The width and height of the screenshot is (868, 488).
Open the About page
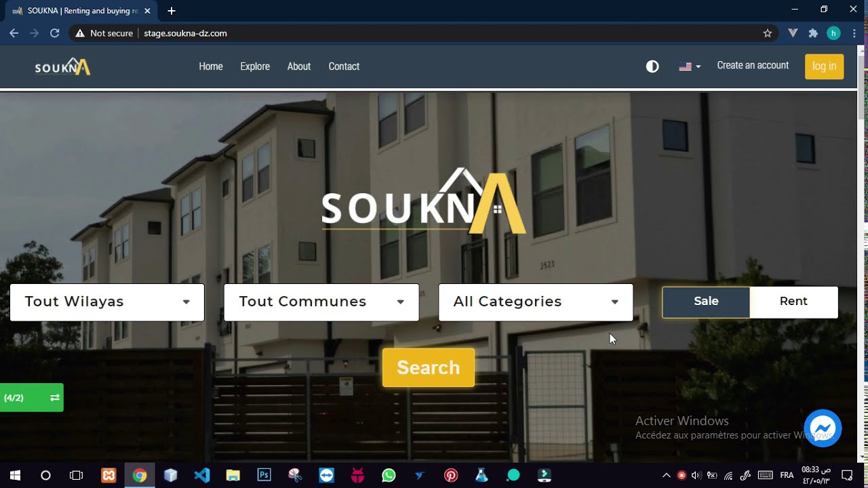[x=299, y=66]
